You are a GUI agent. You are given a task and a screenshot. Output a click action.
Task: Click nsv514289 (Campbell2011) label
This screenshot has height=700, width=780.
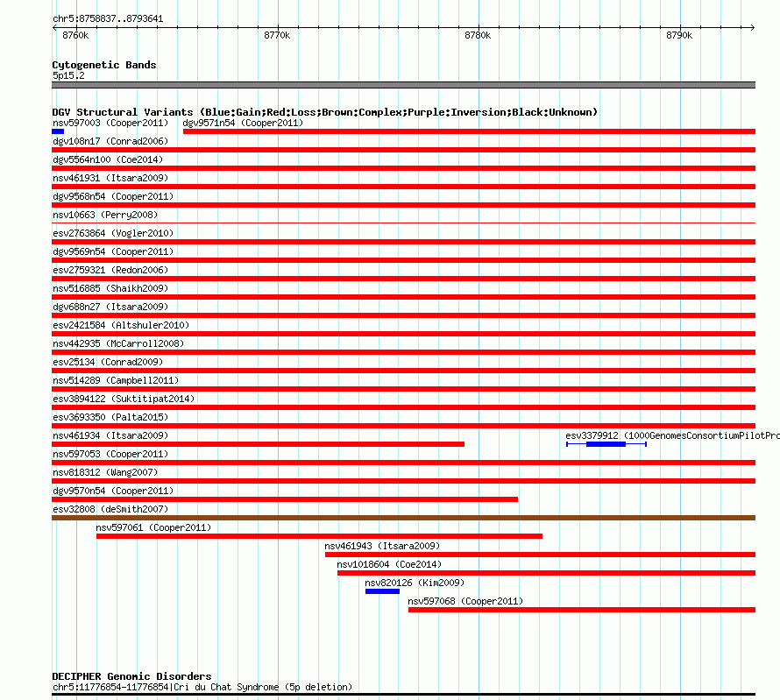point(116,380)
